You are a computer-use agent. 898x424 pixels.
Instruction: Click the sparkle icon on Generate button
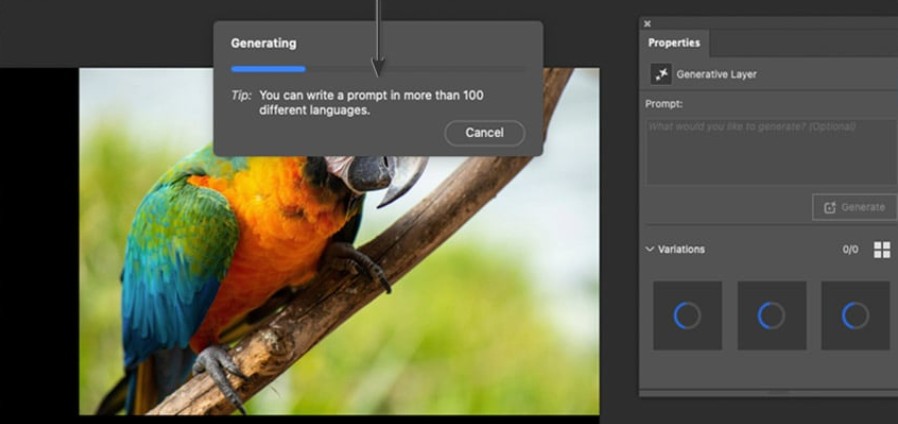point(829,207)
